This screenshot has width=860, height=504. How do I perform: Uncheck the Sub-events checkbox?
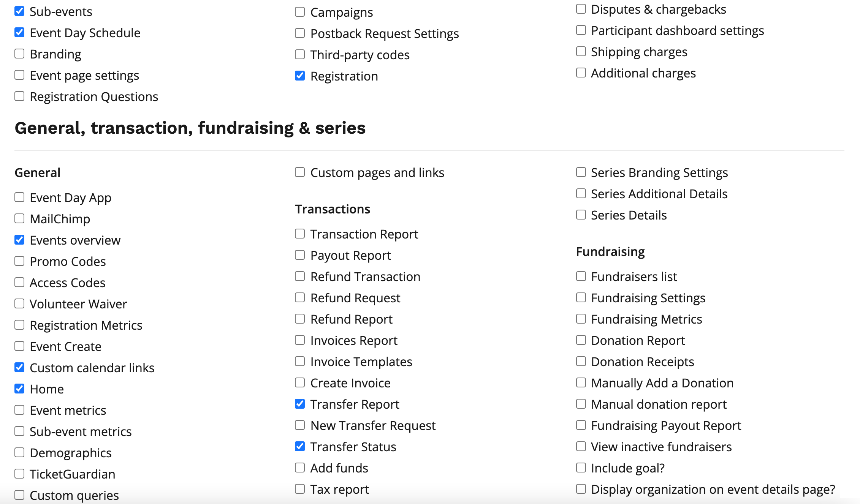[x=19, y=11]
